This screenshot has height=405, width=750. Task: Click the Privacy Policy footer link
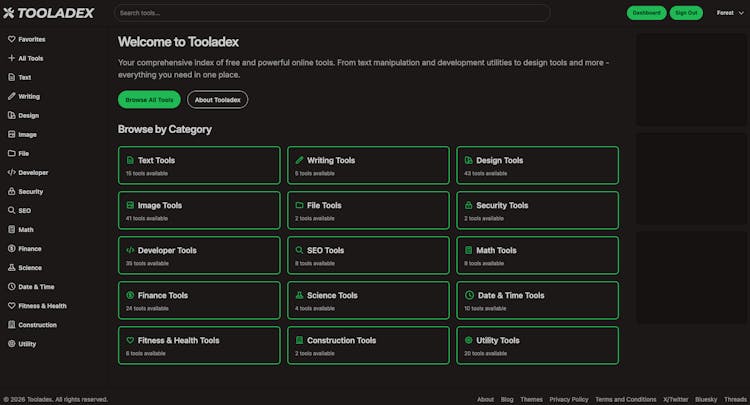(x=568, y=399)
